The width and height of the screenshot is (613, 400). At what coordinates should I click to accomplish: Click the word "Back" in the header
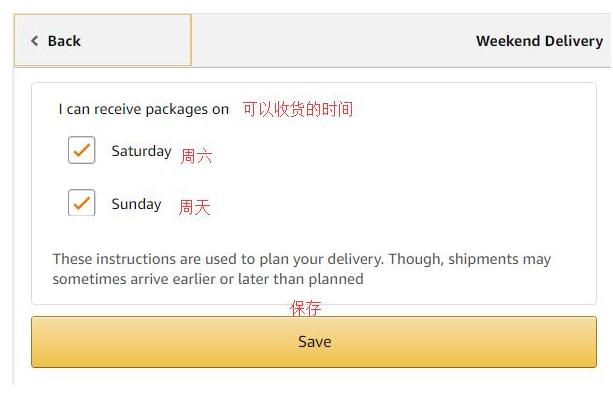coord(64,41)
